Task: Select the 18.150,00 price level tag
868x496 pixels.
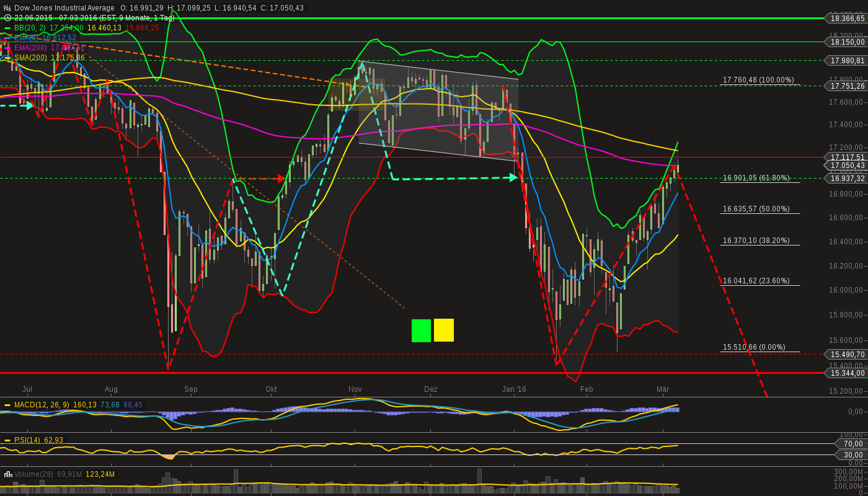Action: click(846, 42)
